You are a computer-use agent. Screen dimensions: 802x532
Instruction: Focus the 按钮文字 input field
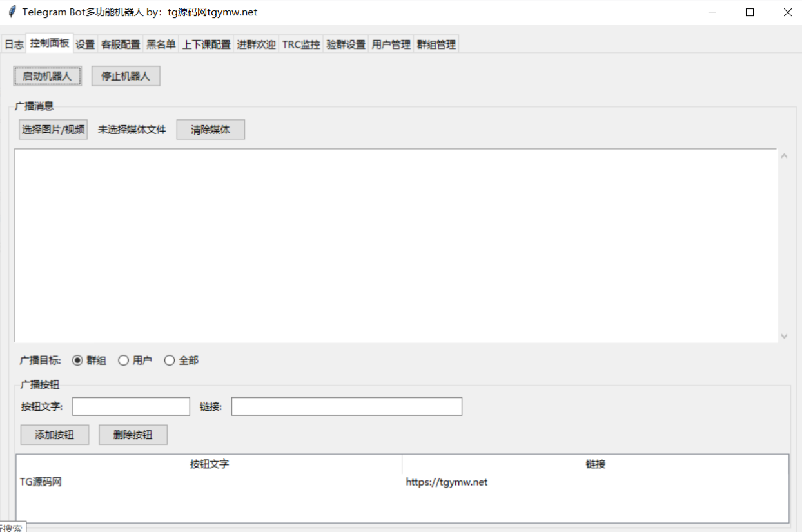(131, 406)
